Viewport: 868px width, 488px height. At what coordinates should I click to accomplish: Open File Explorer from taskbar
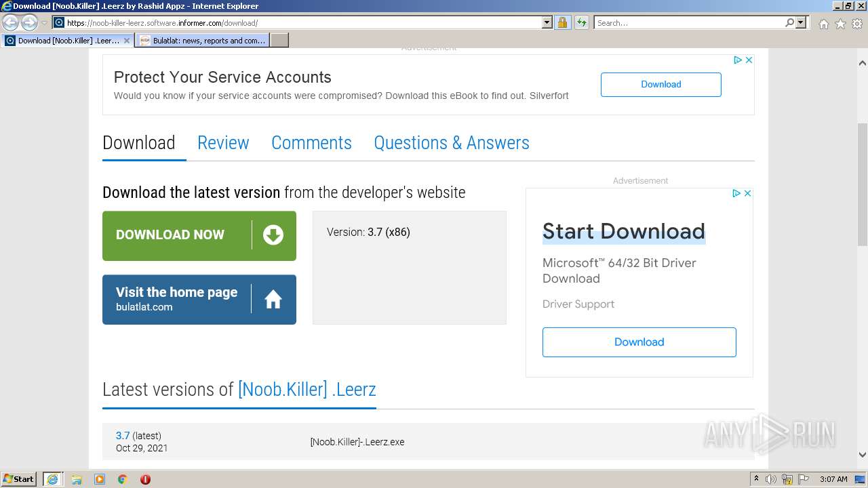pos(77,479)
